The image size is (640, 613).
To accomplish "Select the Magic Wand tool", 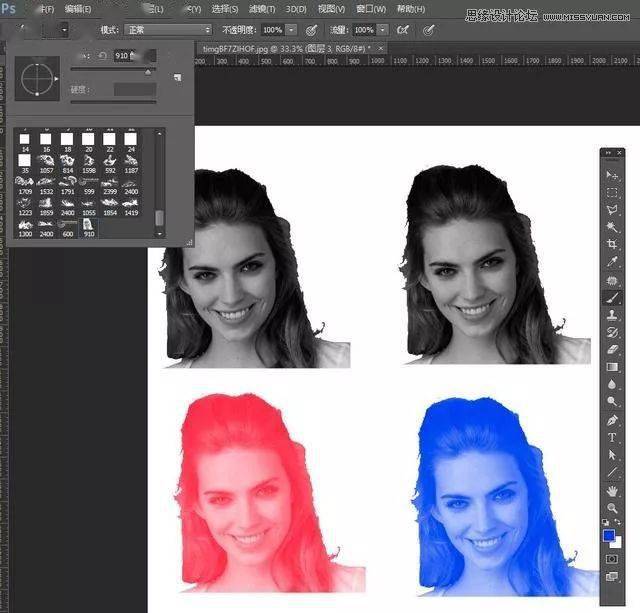I will point(612,227).
